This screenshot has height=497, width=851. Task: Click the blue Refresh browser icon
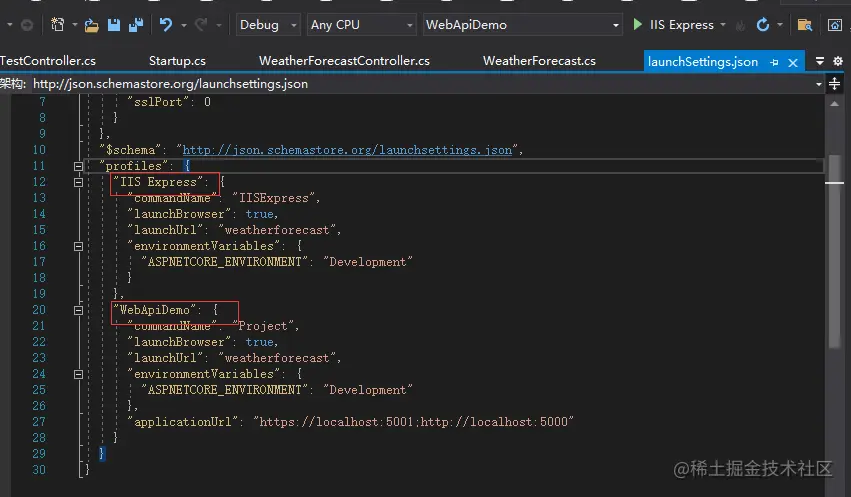[763, 25]
